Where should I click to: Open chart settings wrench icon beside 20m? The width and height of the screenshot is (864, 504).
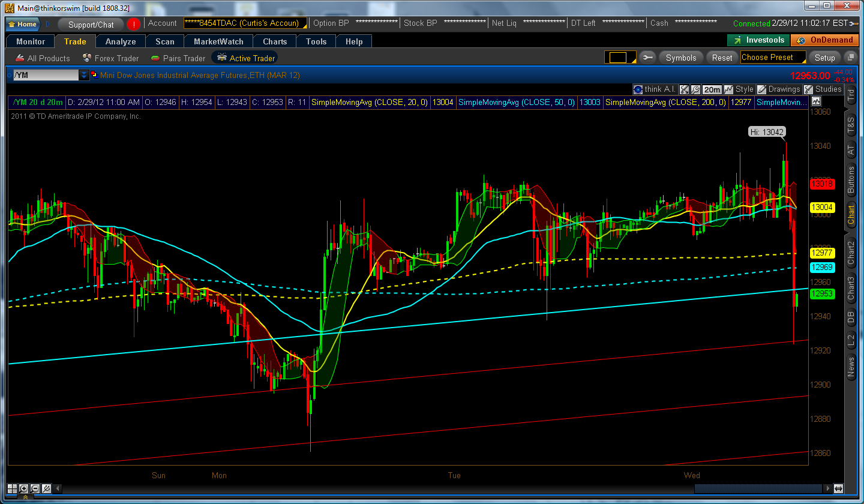click(695, 89)
